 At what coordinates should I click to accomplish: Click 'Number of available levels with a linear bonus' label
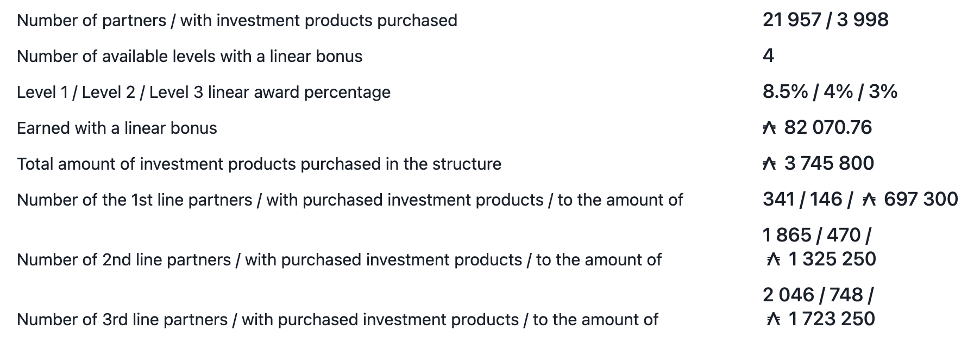pos(190,57)
